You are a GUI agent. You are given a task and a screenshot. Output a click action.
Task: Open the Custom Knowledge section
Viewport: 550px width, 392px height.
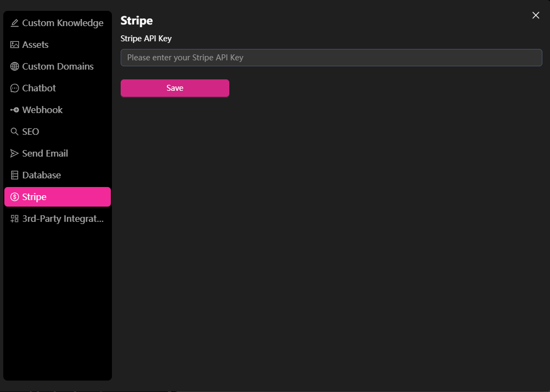[62, 23]
